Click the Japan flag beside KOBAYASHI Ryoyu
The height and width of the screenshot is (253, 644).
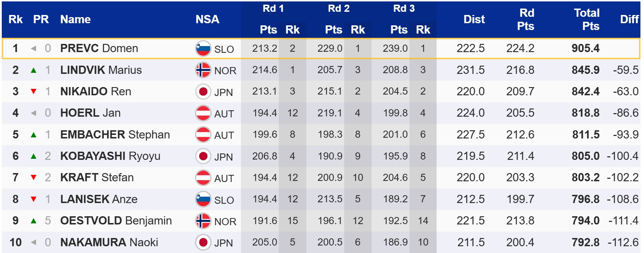click(203, 156)
